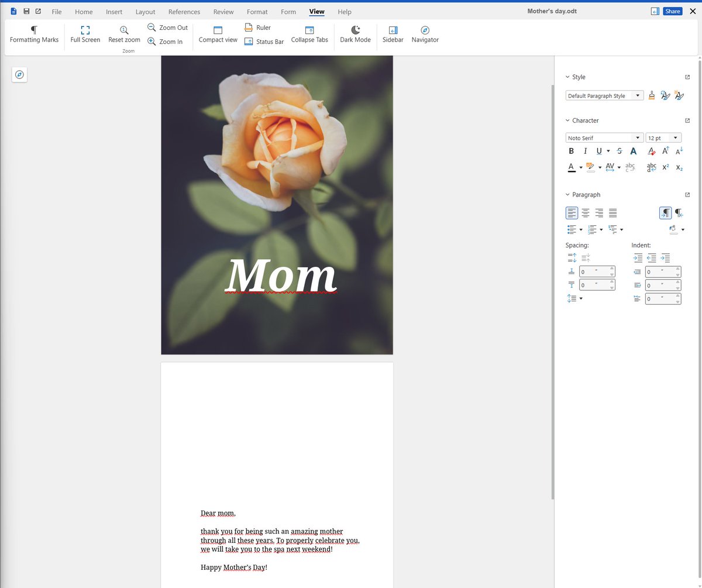This screenshot has width=702, height=588.
Task: Click the blue document icon at top left
Action: coord(13,11)
